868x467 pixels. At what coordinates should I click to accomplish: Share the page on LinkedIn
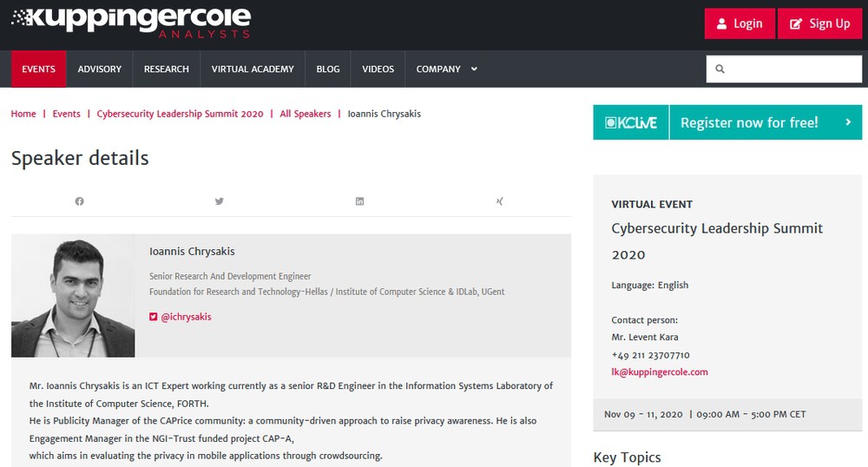click(x=360, y=201)
